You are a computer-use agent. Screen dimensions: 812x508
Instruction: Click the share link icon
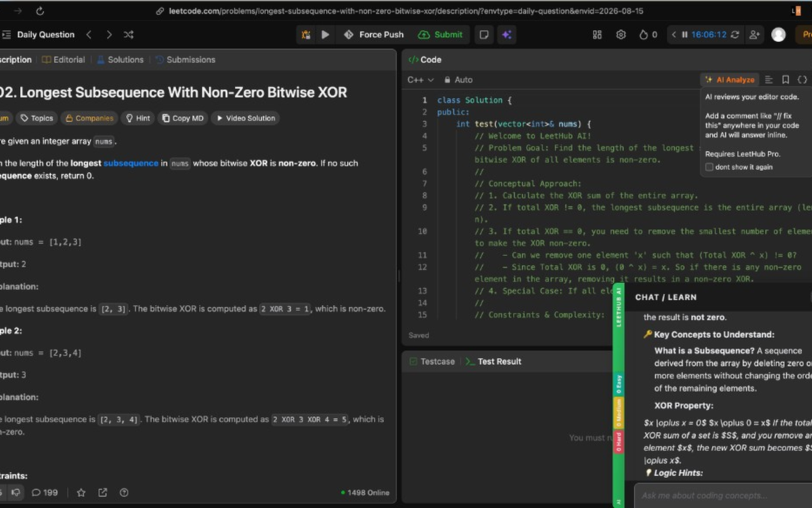(103, 492)
